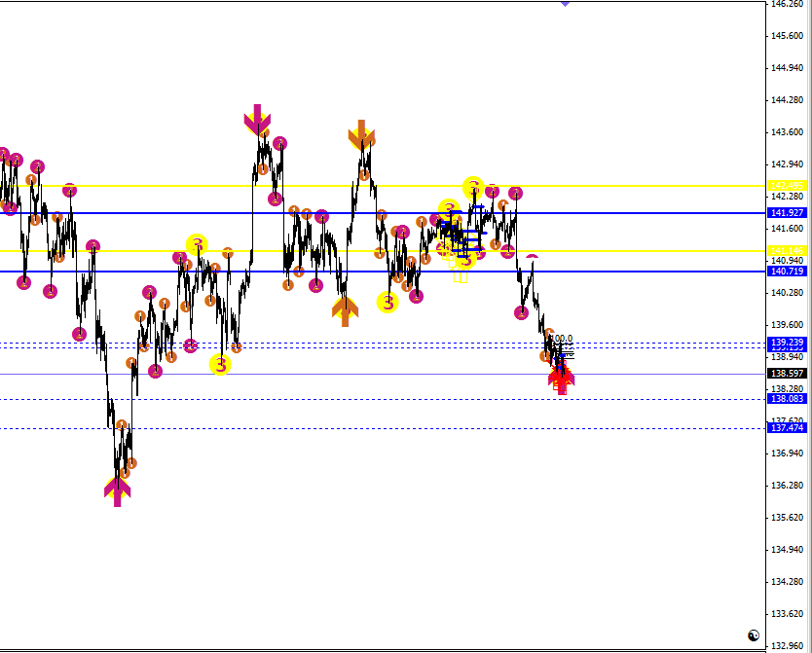Click axis value 132.960

pos(787,645)
